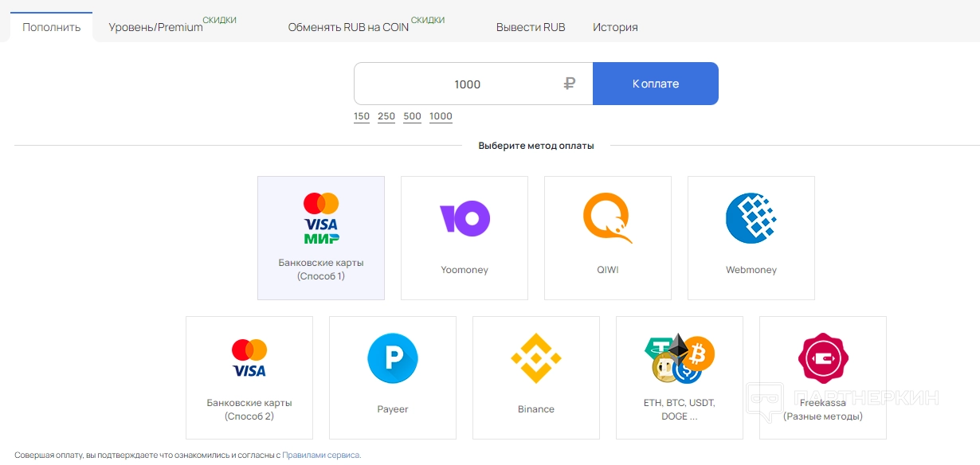Open Обменять RUB на COIN tab
The width and height of the screenshot is (980, 465).
point(348,27)
